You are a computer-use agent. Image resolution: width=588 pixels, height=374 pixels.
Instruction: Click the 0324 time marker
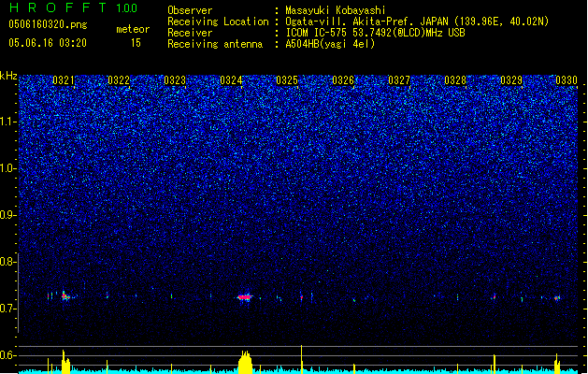point(231,80)
